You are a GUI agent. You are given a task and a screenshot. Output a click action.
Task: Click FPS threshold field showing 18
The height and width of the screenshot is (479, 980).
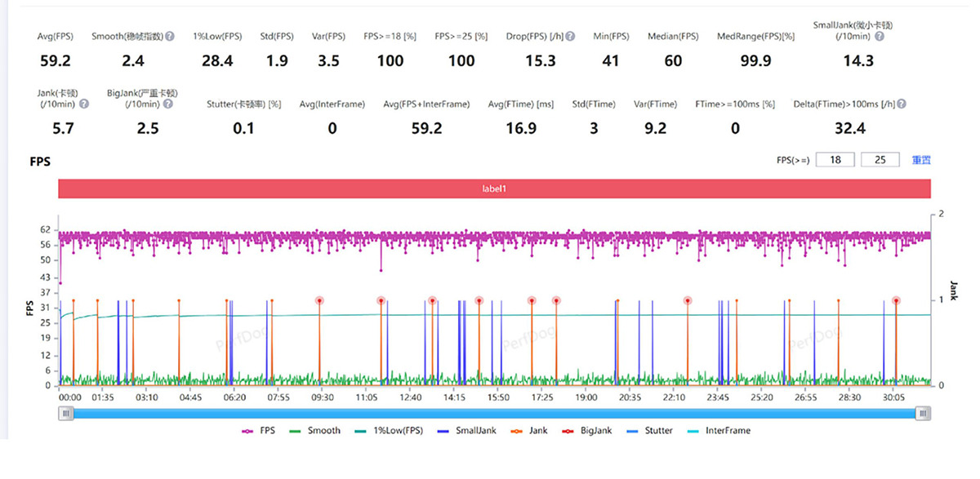click(x=835, y=160)
